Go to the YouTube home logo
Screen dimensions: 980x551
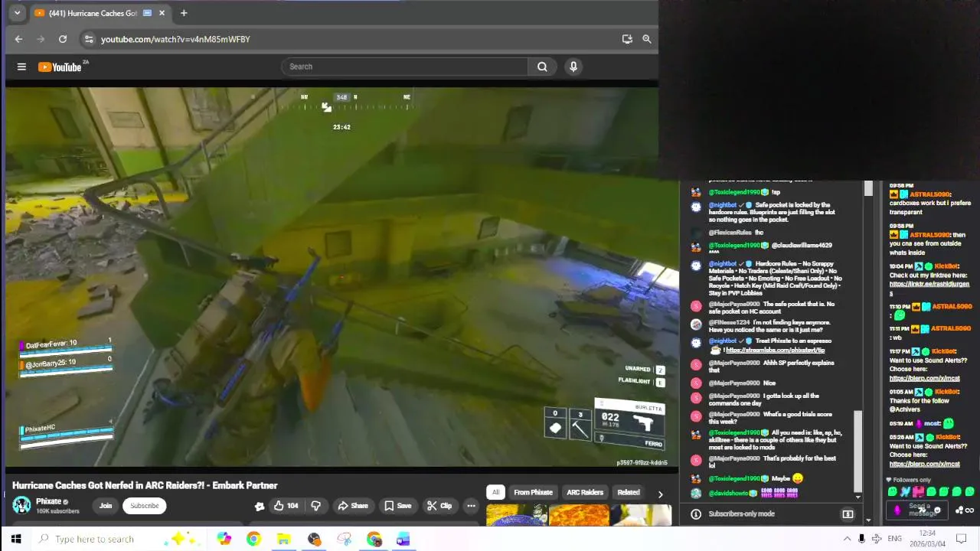60,67
